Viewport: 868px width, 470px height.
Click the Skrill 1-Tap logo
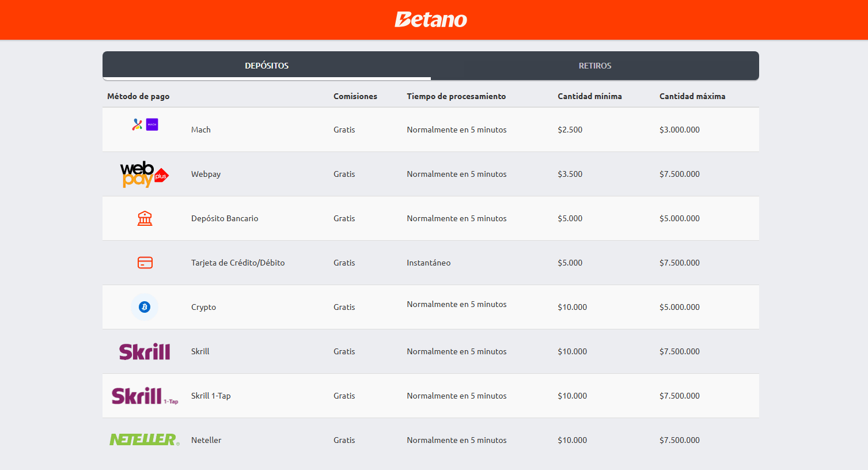coord(145,396)
